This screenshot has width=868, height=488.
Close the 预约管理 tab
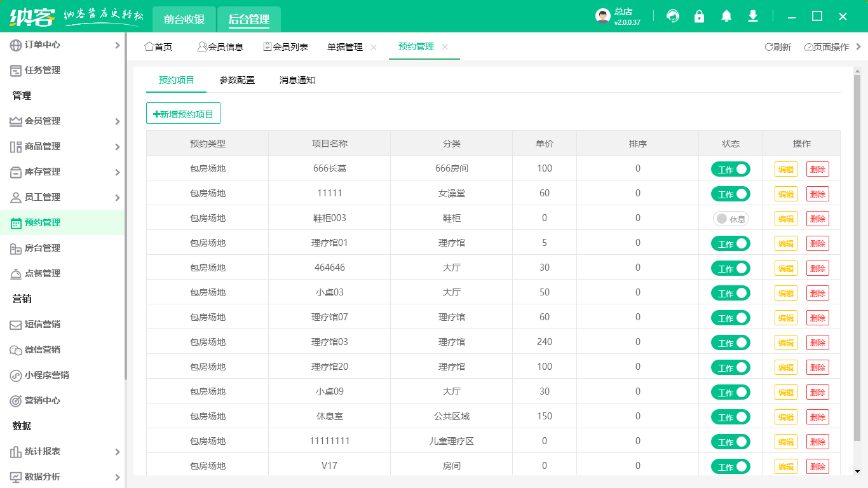[x=445, y=47]
